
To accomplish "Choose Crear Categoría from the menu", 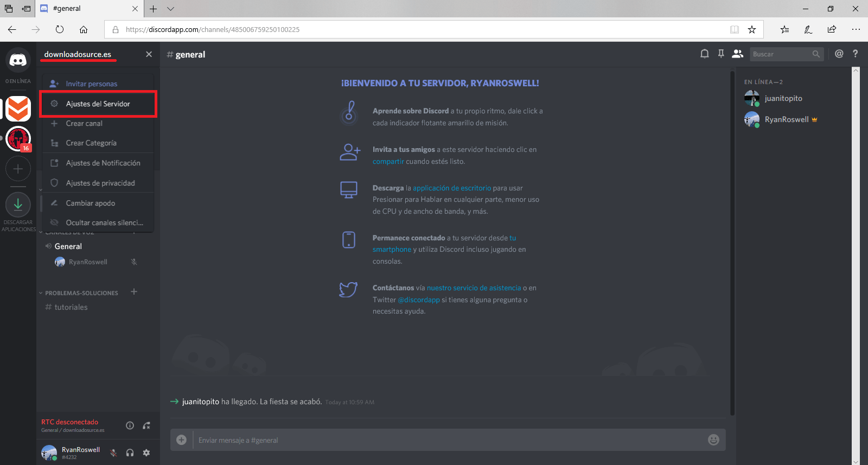I will (98, 143).
